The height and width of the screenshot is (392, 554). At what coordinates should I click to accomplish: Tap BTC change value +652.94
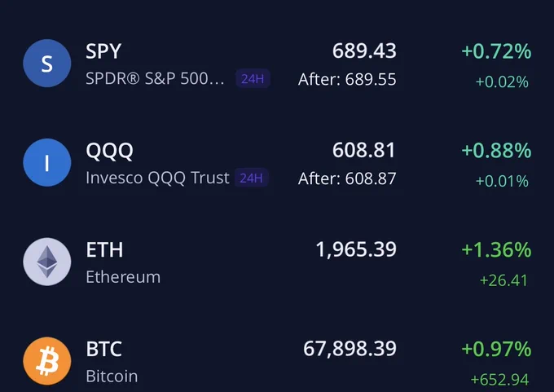(500, 380)
